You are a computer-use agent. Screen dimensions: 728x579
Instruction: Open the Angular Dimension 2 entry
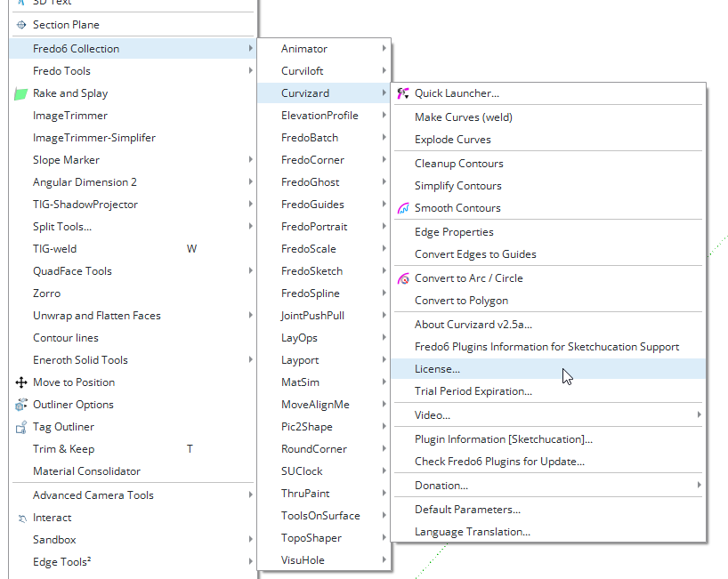point(133,182)
